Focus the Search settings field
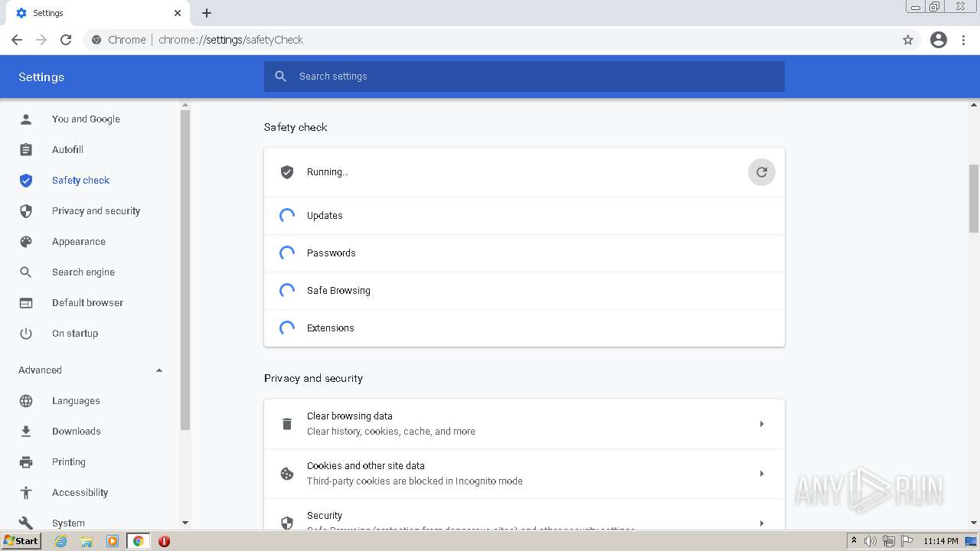The width and height of the screenshot is (980, 551). click(x=524, y=77)
